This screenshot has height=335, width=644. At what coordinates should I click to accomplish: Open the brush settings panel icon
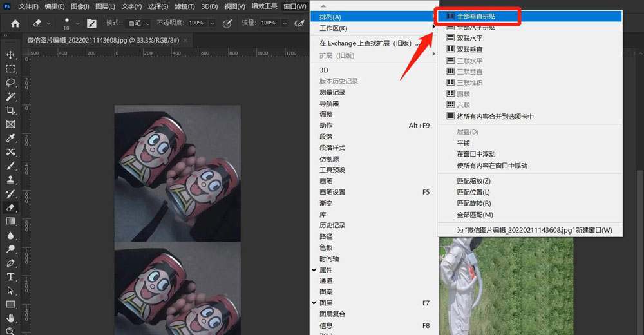coord(91,23)
